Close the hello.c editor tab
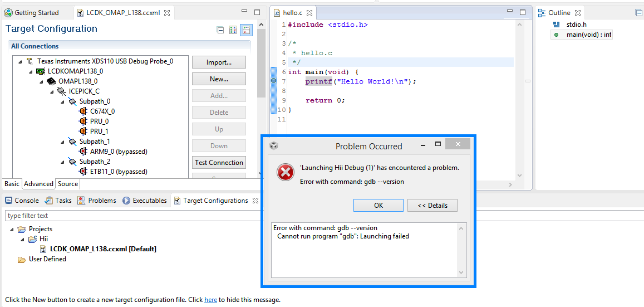 coord(310,13)
